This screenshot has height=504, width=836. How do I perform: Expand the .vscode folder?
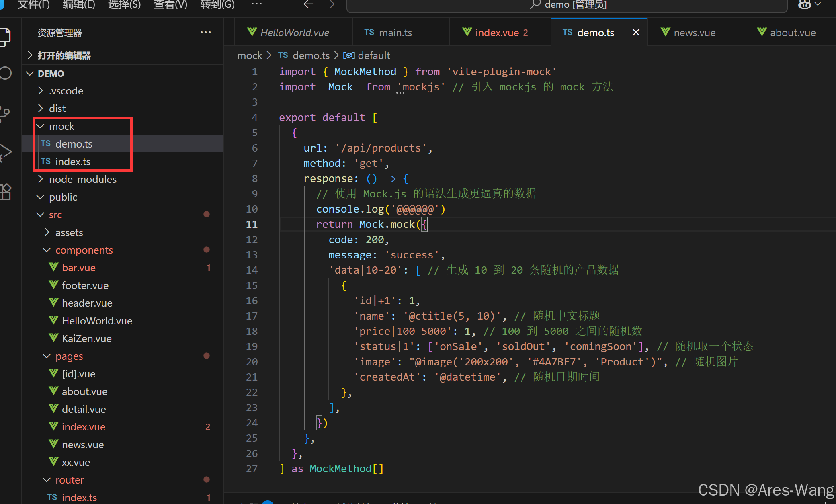pos(123,91)
